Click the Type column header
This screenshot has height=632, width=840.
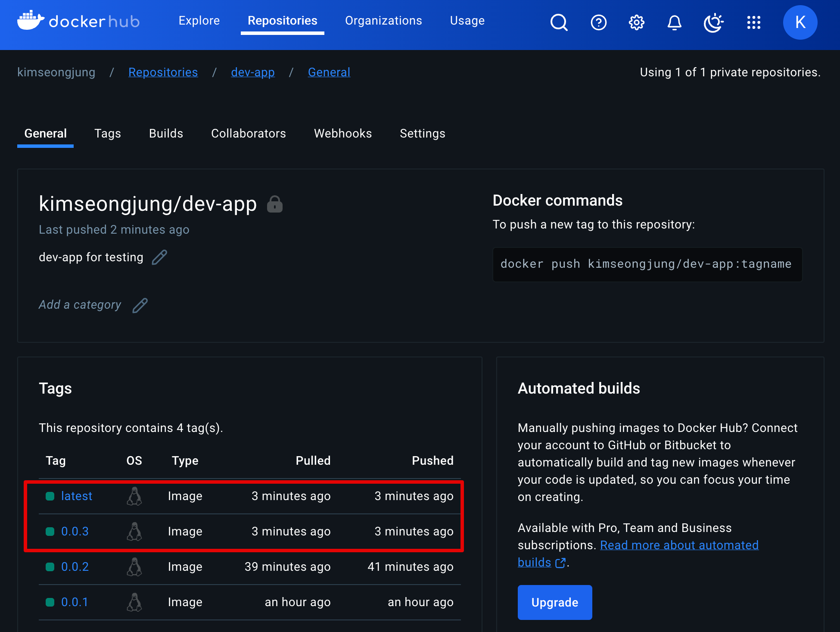pyautogui.click(x=185, y=461)
